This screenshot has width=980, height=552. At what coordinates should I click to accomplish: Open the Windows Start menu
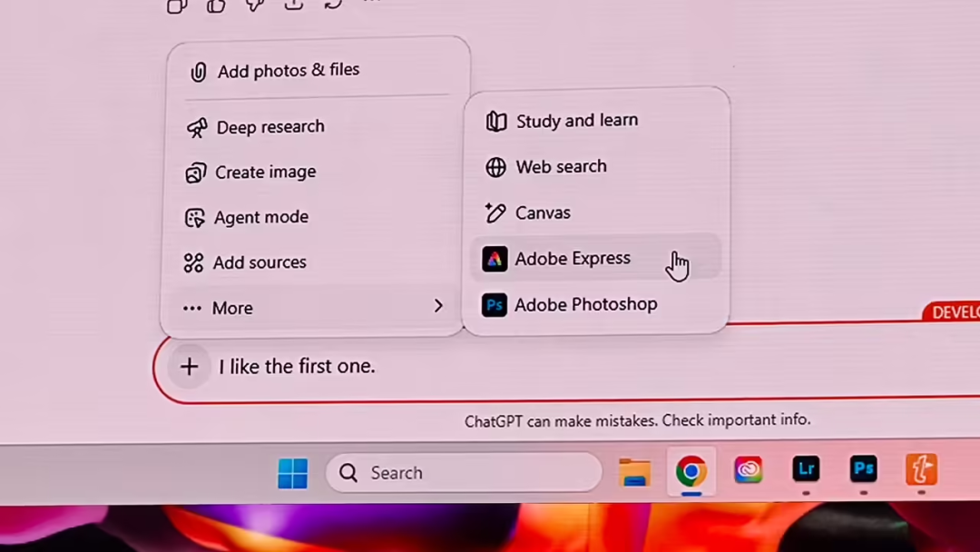click(x=292, y=473)
